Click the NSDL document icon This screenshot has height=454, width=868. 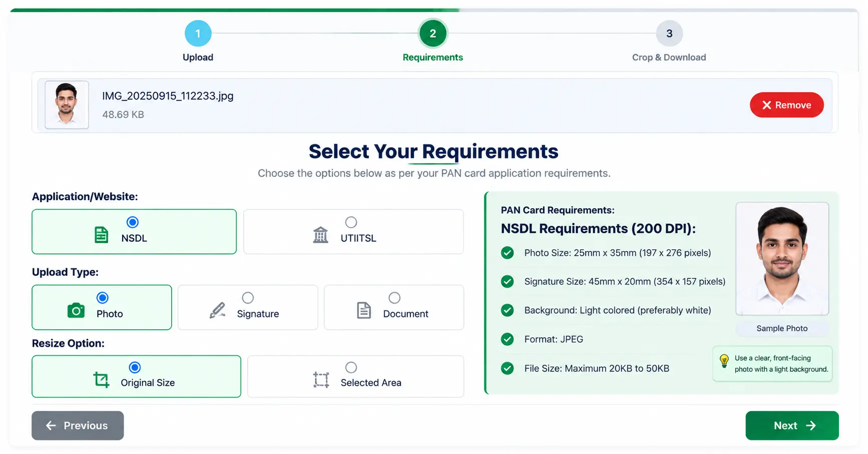101,235
